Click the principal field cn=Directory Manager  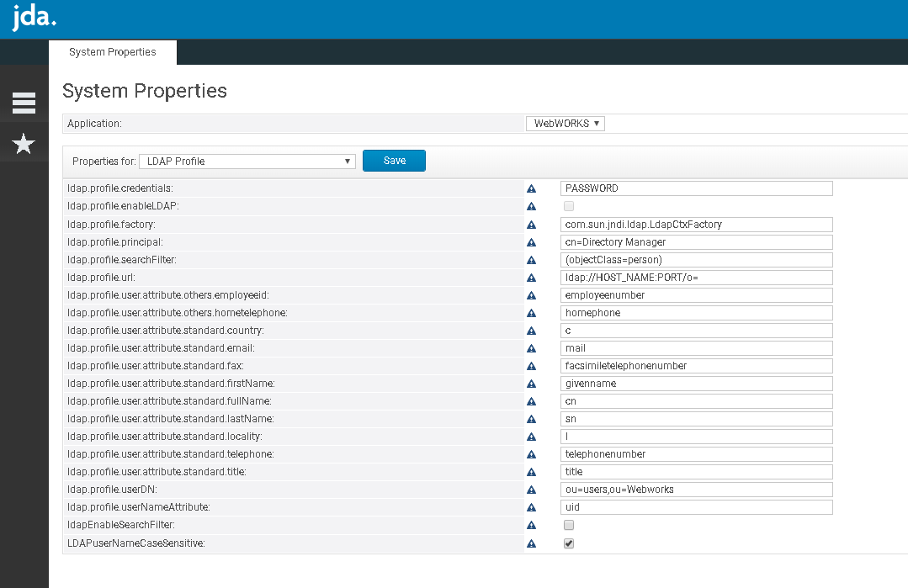point(697,242)
